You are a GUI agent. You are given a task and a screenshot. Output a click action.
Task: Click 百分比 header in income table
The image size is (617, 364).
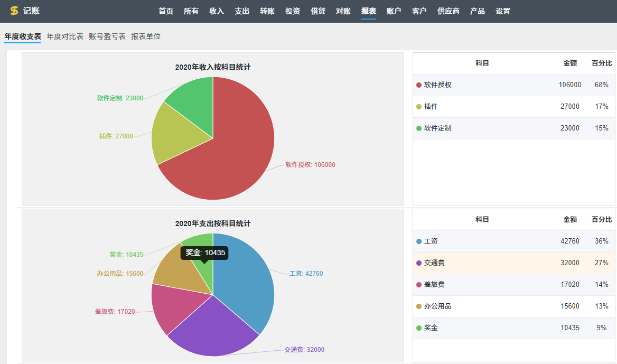pyautogui.click(x=602, y=63)
